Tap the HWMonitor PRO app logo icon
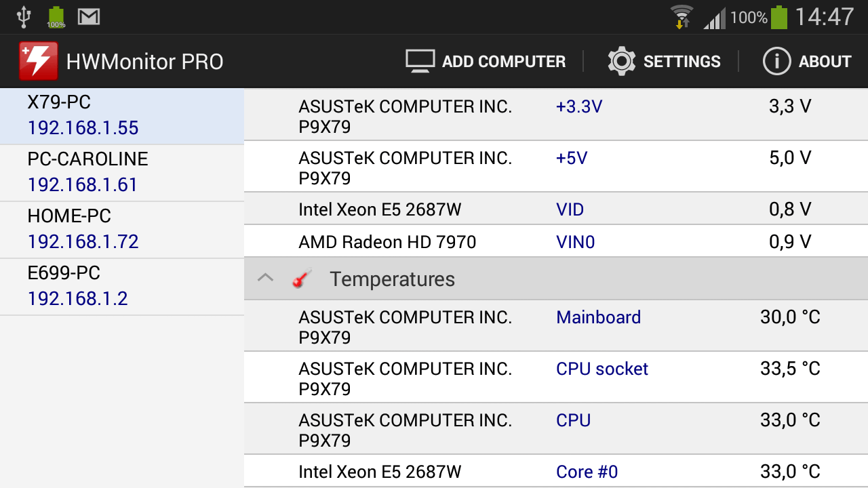 [x=38, y=62]
